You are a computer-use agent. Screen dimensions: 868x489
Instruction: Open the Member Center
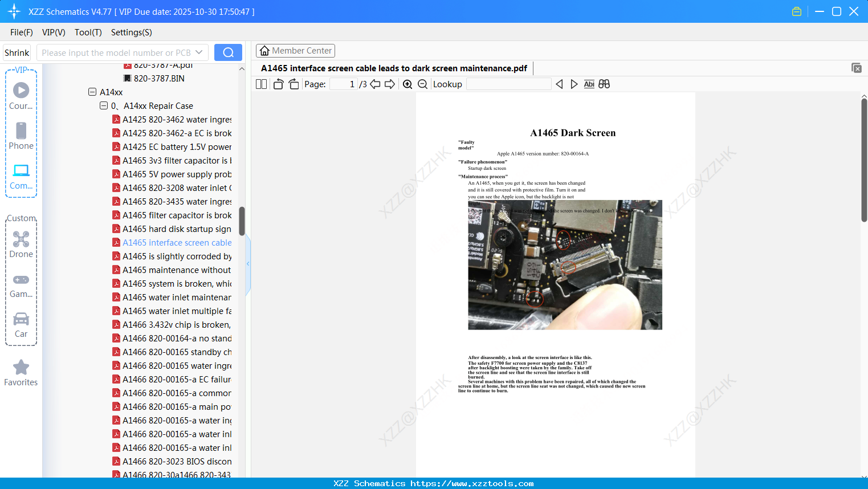295,51
